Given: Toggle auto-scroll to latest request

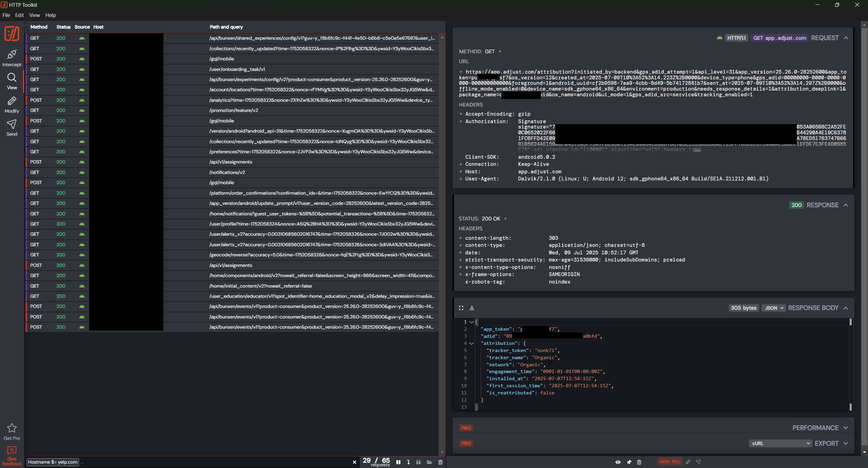Looking at the screenshot, I should pos(409,462).
